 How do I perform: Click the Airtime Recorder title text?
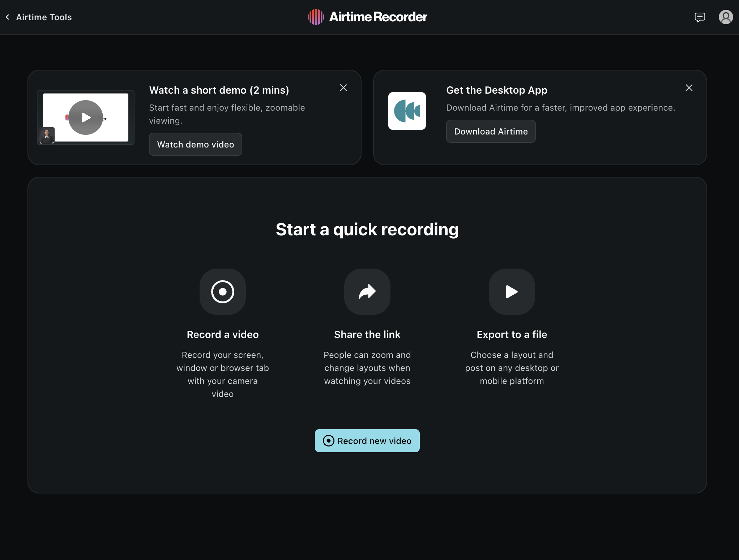coord(378,17)
